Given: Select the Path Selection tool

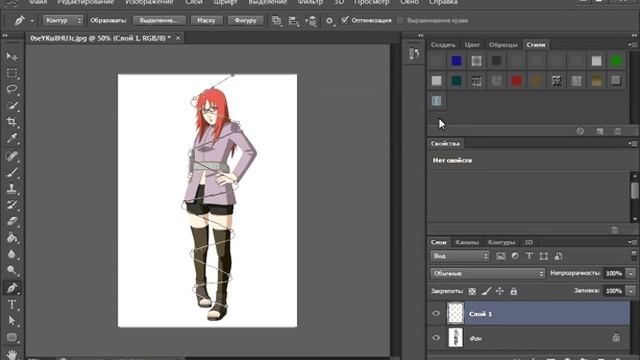Looking at the screenshot, I should pos(12,321).
